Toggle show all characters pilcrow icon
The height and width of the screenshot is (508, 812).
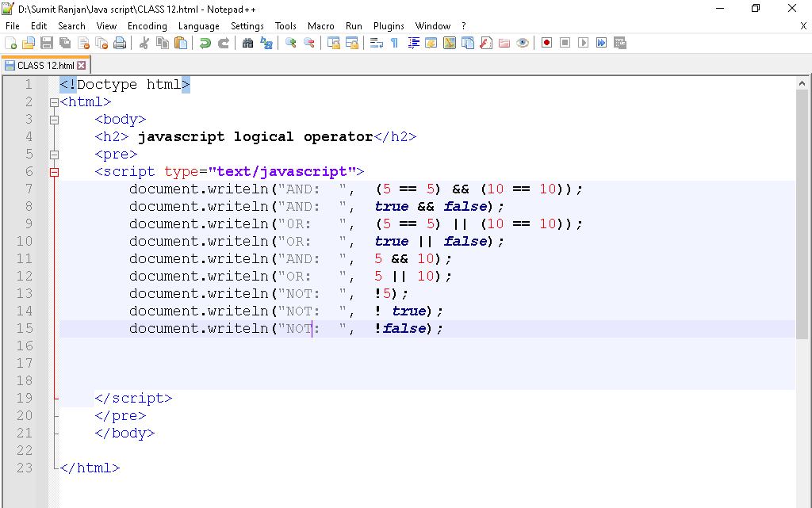coord(394,43)
